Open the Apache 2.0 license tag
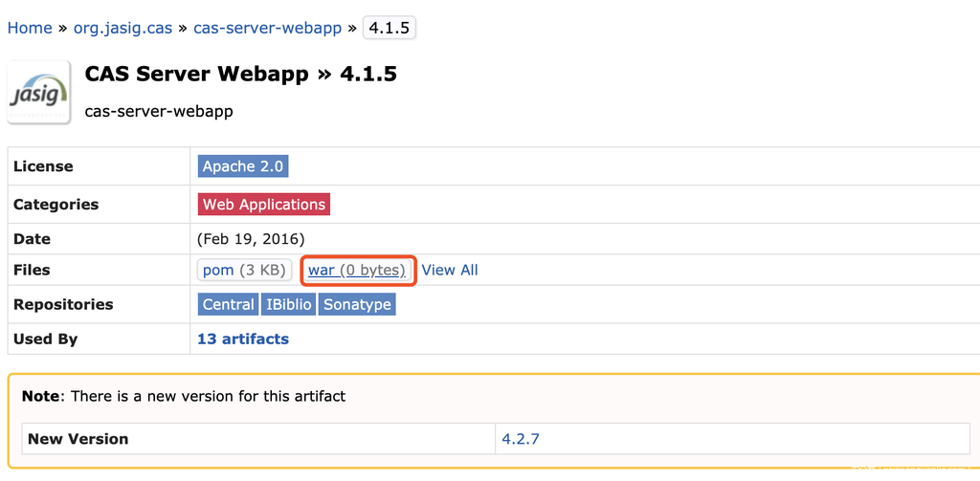The width and height of the screenshot is (980, 481). pyautogui.click(x=243, y=166)
